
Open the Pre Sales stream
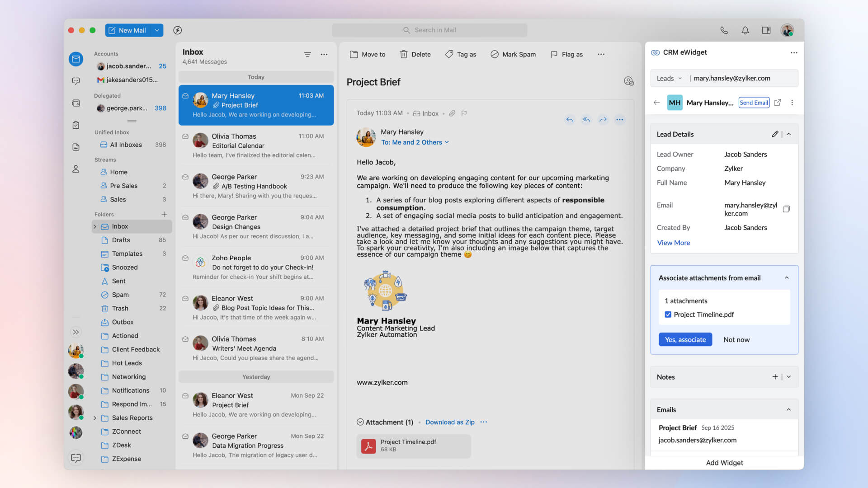tap(123, 186)
